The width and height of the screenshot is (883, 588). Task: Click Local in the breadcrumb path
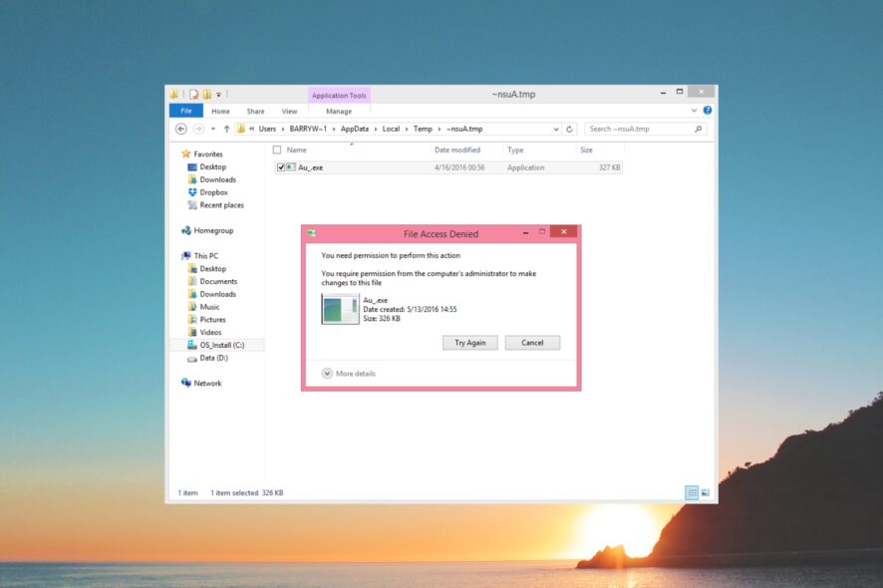tap(391, 129)
